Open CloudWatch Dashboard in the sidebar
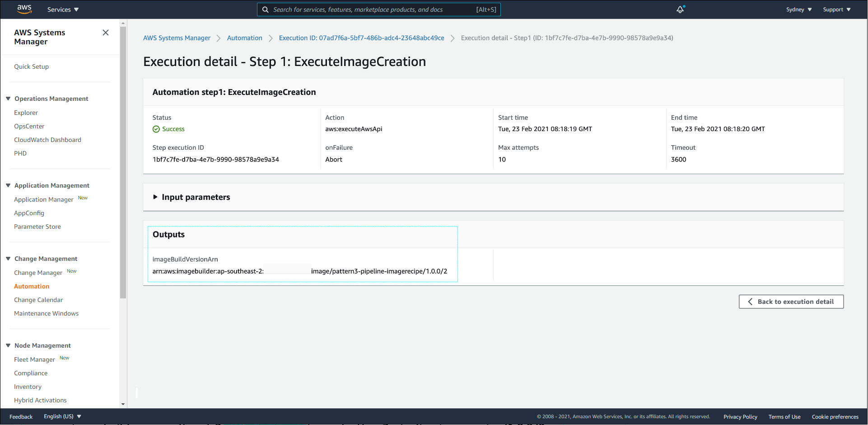This screenshot has height=425, width=868. [x=47, y=140]
